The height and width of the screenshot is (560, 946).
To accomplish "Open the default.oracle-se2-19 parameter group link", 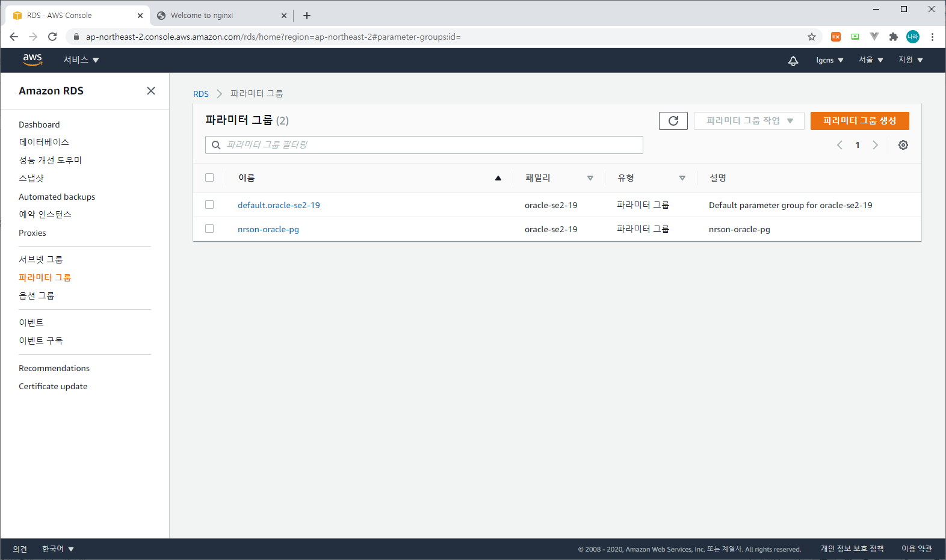I will pos(279,205).
